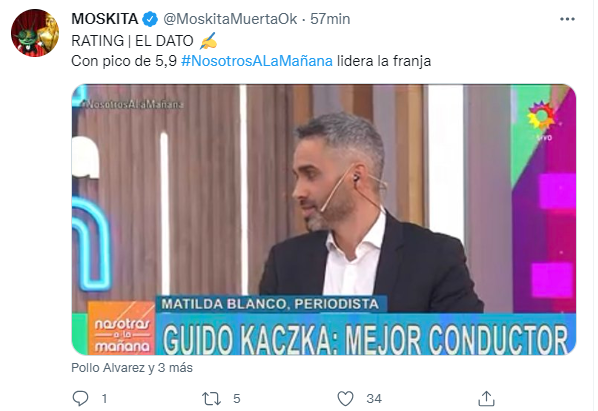Click the blue verified badge

[x=150, y=19]
